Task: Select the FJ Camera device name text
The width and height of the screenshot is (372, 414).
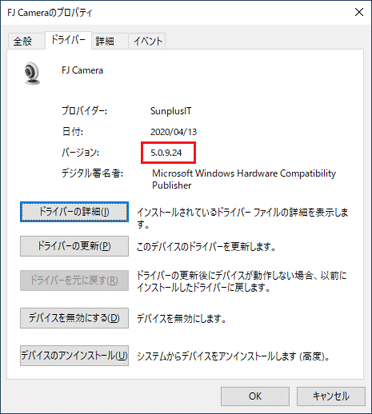Action: click(82, 70)
